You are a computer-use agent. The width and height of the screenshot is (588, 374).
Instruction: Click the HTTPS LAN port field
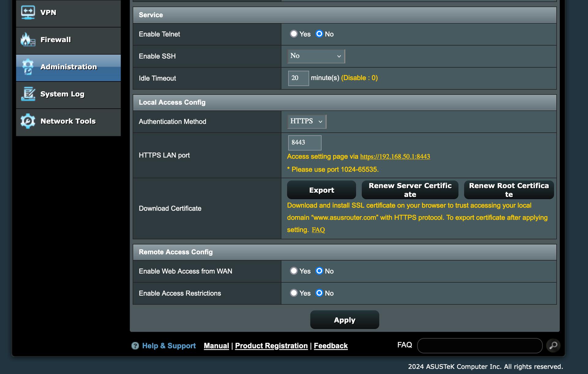pyautogui.click(x=304, y=142)
